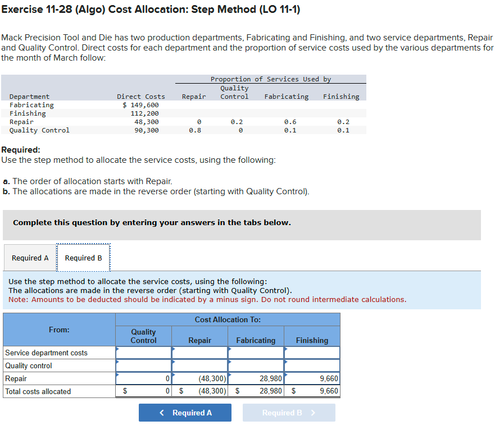Viewport: 504px width, 439px height.
Task: Switch to the Required B tab
Action: (x=83, y=258)
